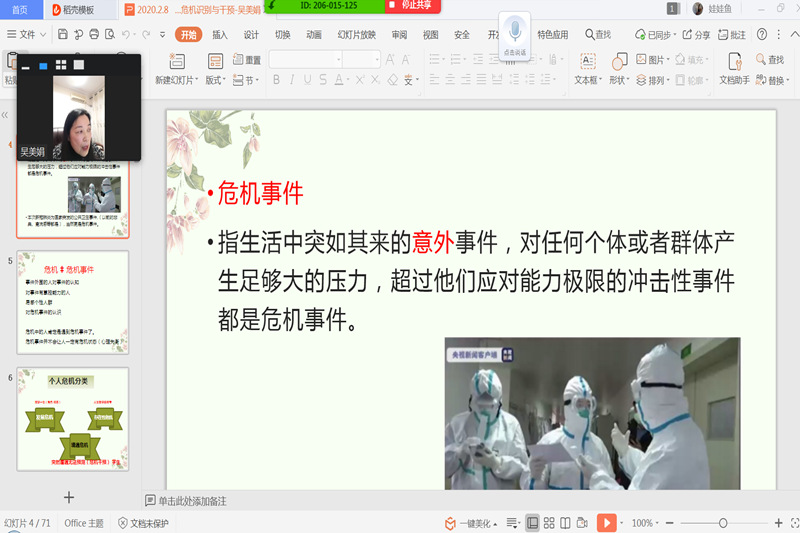Switch to the Review (审阅) tab
This screenshot has width=800, height=533.
(x=399, y=34)
